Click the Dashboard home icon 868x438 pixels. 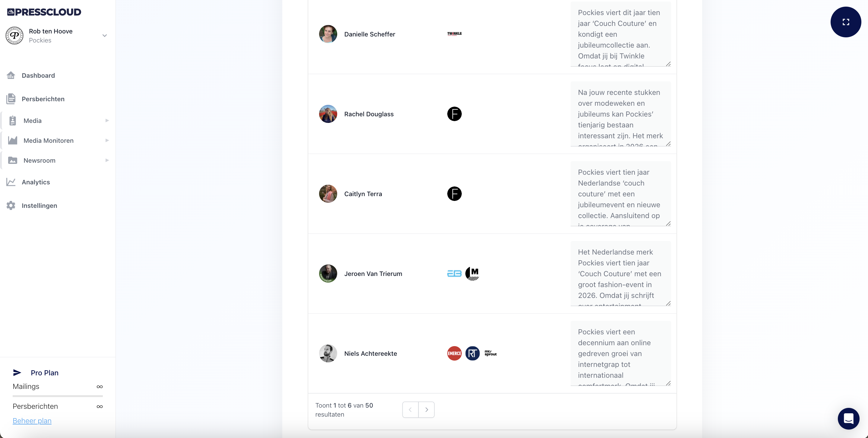pos(11,75)
